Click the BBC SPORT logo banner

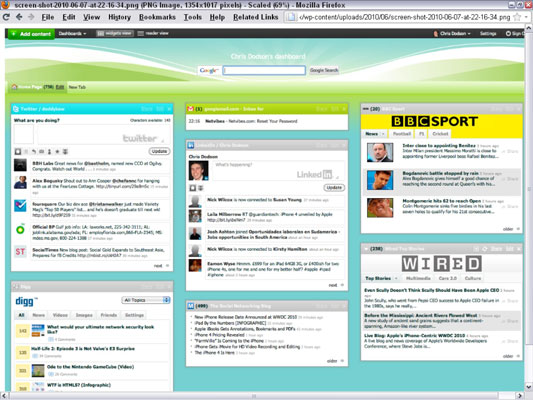click(x=435, y=121)
